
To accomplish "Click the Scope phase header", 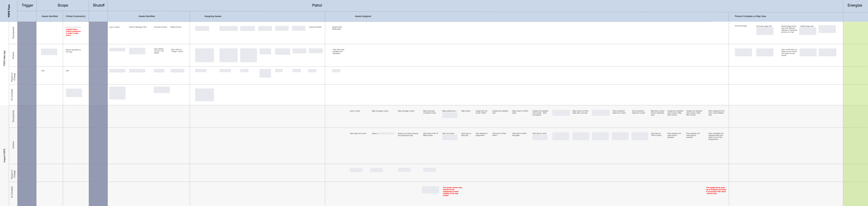I will coord(63,5).
